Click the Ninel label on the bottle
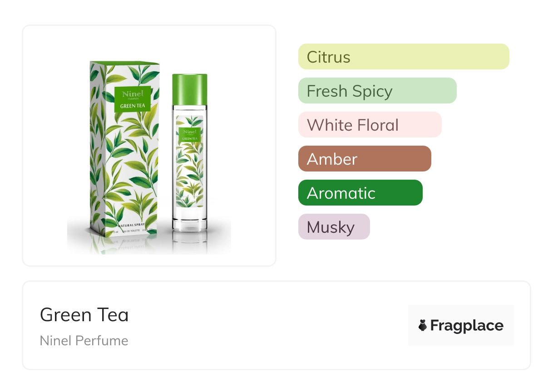The height and width of the screenshot is (392, 553). click(x=190, y=134)
